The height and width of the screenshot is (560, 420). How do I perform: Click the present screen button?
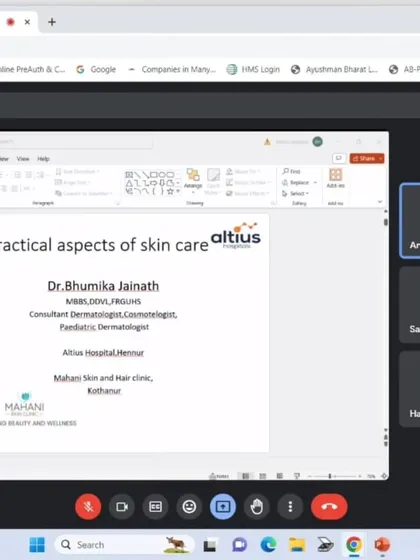223,506
